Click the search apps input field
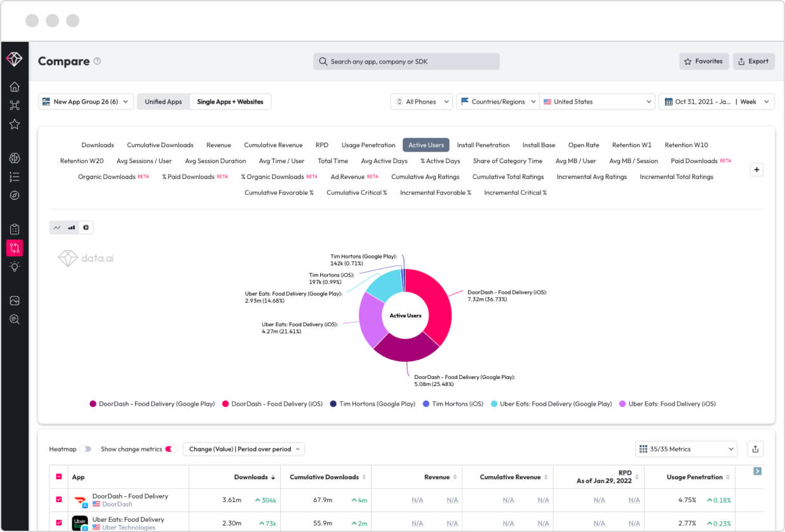 pos(406,62)
